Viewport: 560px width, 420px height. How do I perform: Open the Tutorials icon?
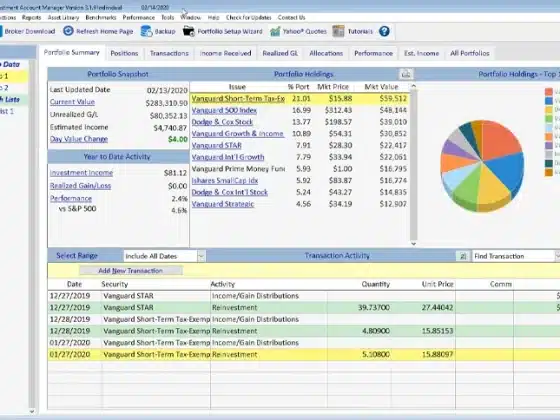[338, 31]
